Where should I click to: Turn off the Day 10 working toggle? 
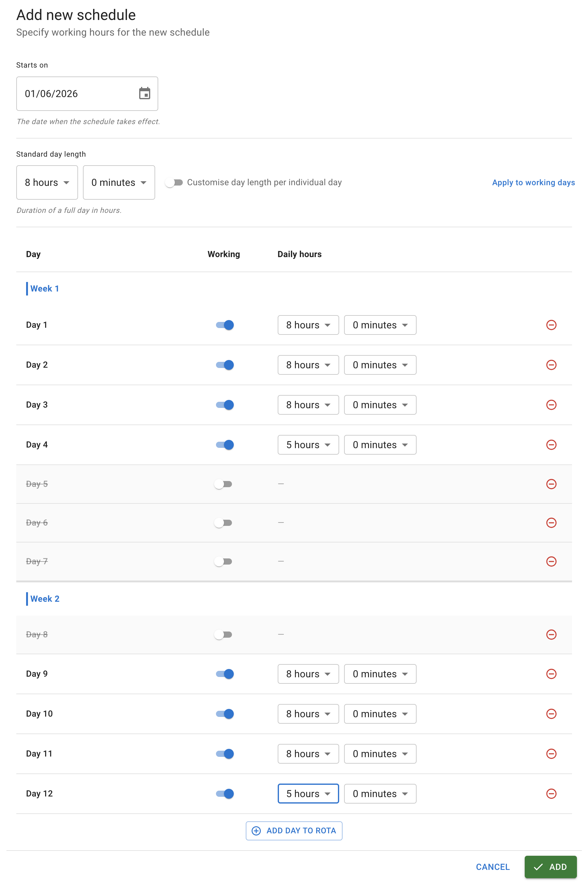click(x=225, y=714)
